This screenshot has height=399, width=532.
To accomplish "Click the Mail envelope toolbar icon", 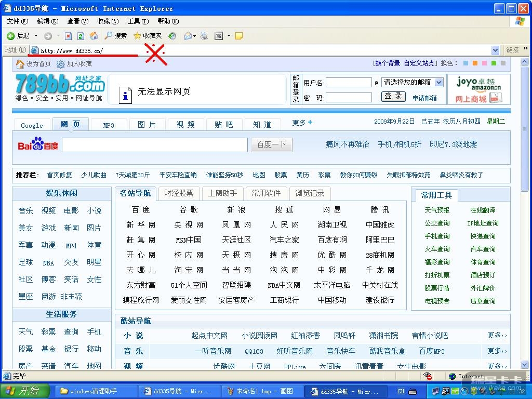I will click(188, 36).
